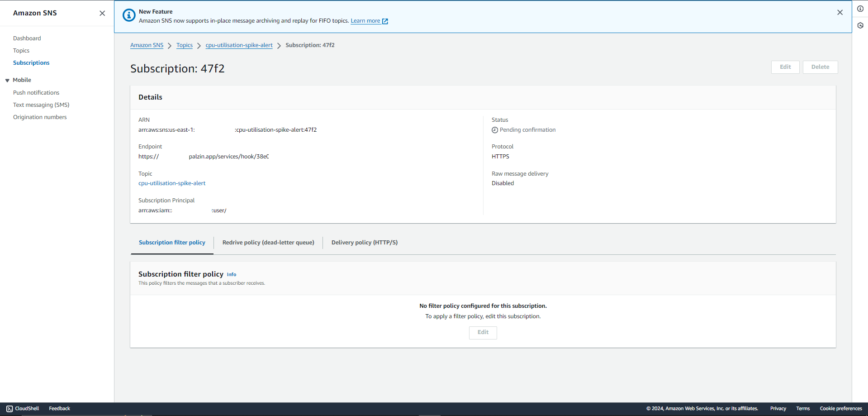The height and width of the screenshot is (416, 868).
Task: Click the HTTPS protocol value
Action: point(500,157)
